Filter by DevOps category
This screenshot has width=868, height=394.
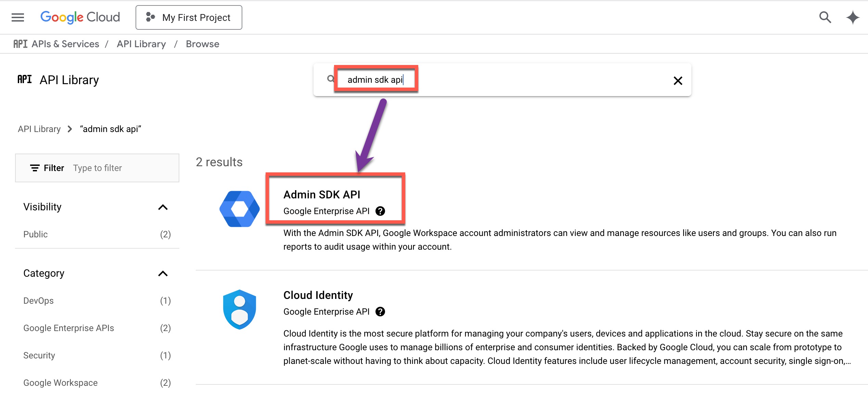[38, 301]
